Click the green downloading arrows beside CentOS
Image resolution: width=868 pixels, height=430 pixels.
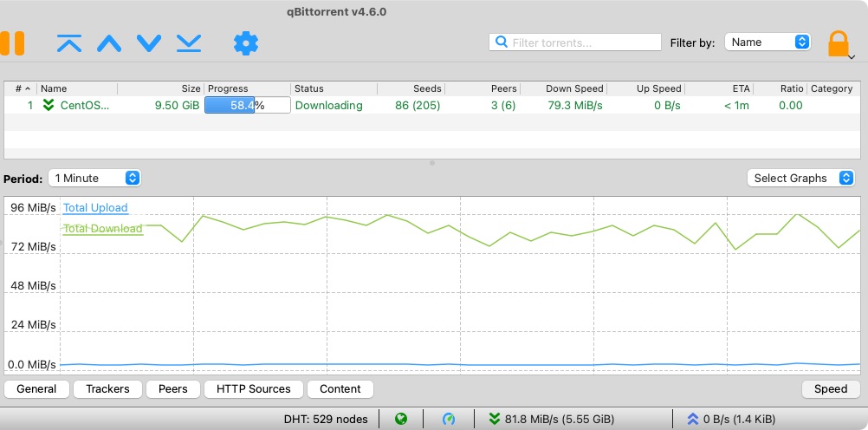coord(49,105)
